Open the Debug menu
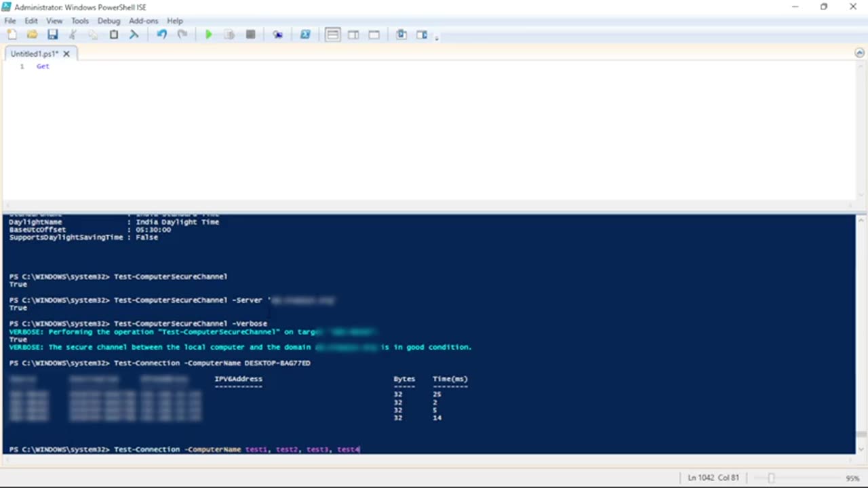Image resolution: width=868 pixels, height=488 pixels. [108, 21]
